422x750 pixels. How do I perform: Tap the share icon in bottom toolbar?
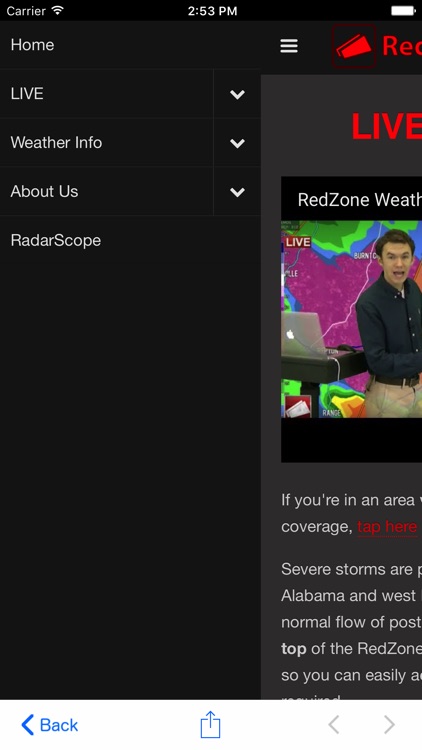click(210, 725)
